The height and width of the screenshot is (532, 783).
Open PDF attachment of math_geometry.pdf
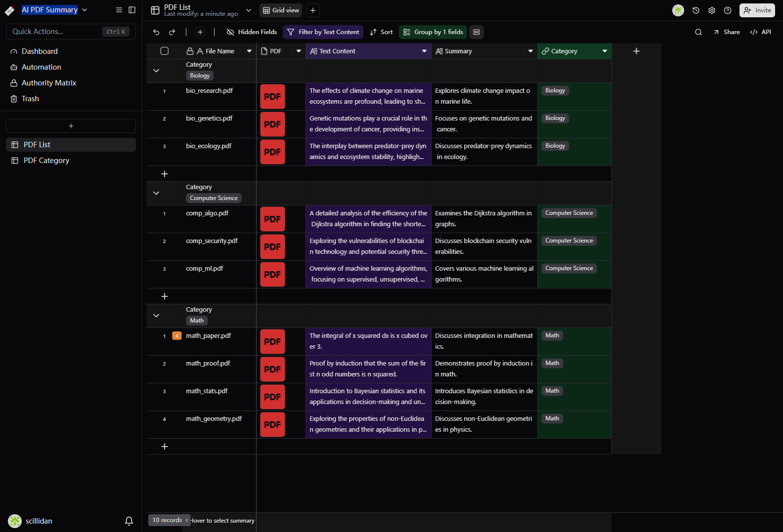click(272, 425)
